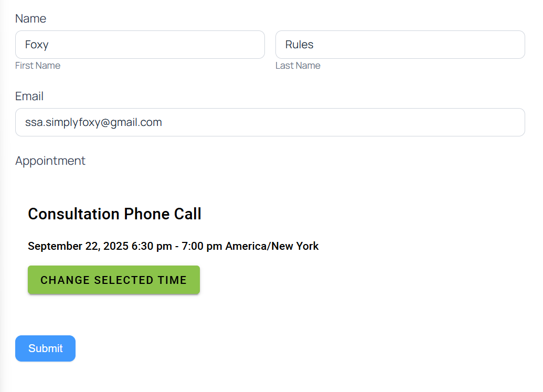Screen dimensions: 543x392
Task: Place cursor on the "Foxy" text
Action: coord(37,45)
